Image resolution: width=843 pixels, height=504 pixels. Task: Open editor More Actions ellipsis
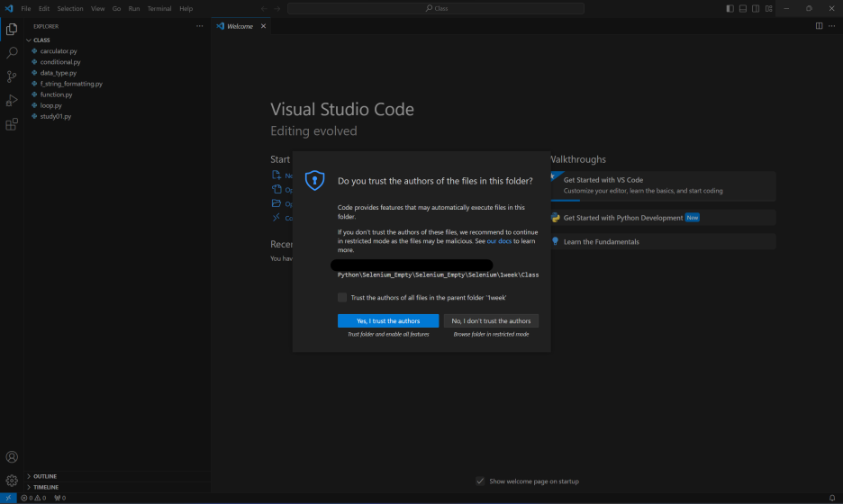pos(831,26)
